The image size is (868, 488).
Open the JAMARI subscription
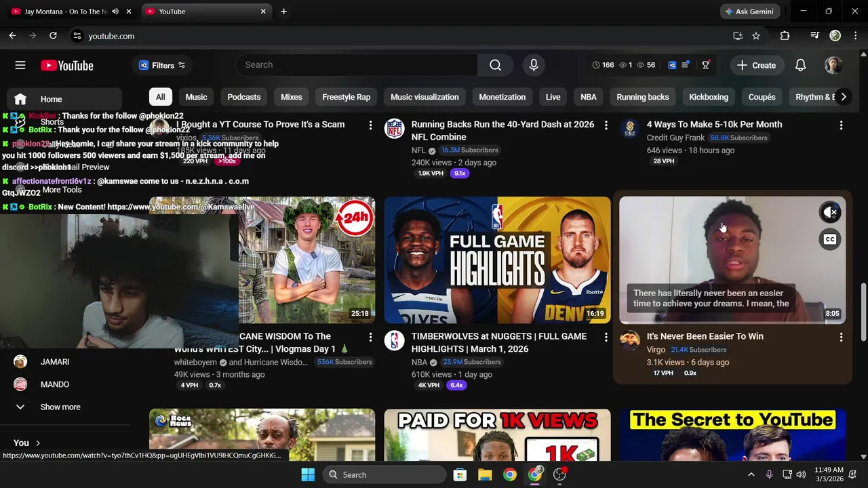[54, 362]
